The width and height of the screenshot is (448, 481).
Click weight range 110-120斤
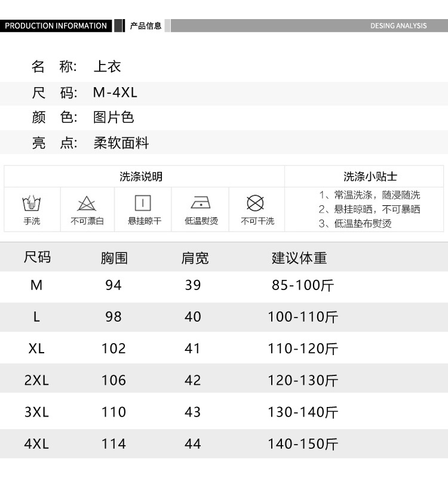[303, 349]
